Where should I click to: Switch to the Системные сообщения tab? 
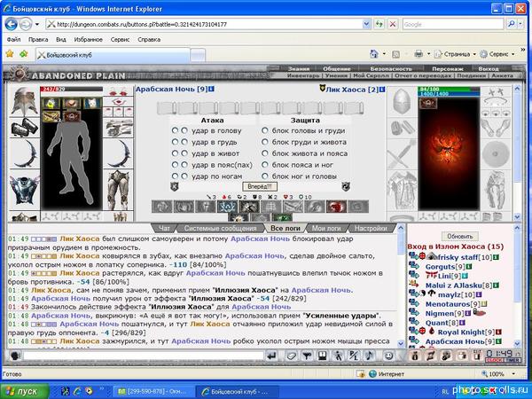(221, 229)
